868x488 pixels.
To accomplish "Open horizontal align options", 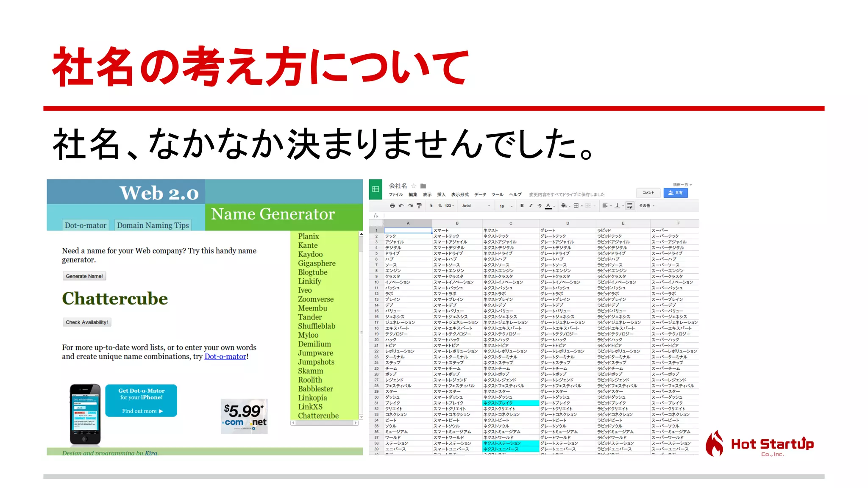I will (607, 206).
